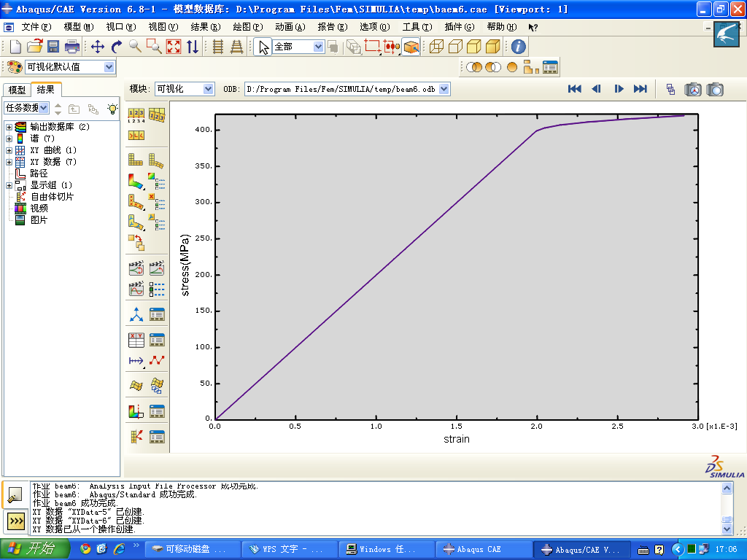747x560 pixels.
Task: Click the lightbulb icon in results panel
Action: [x=112, y=108]
